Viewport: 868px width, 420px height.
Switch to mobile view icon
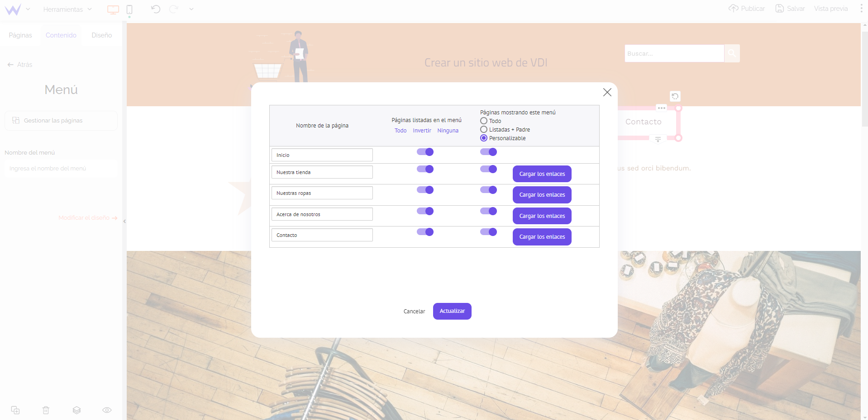pyautogui.click(x=129, y=9)
